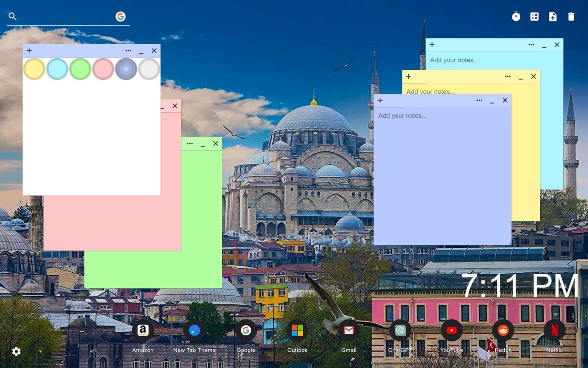Click the trash icon to delete notes
588x368 pixels.
pos(571,17)
